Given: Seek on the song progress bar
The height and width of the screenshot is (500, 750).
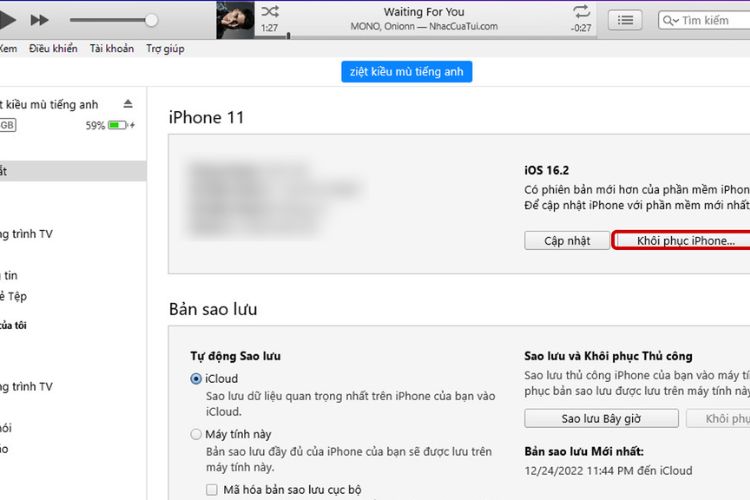Looking at the screenshot, I should coord(426,36).
